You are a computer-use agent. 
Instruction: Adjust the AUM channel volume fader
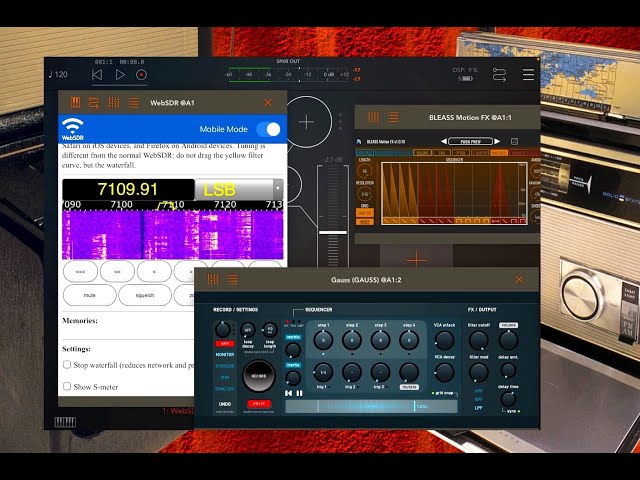click(x=333, y=232)
